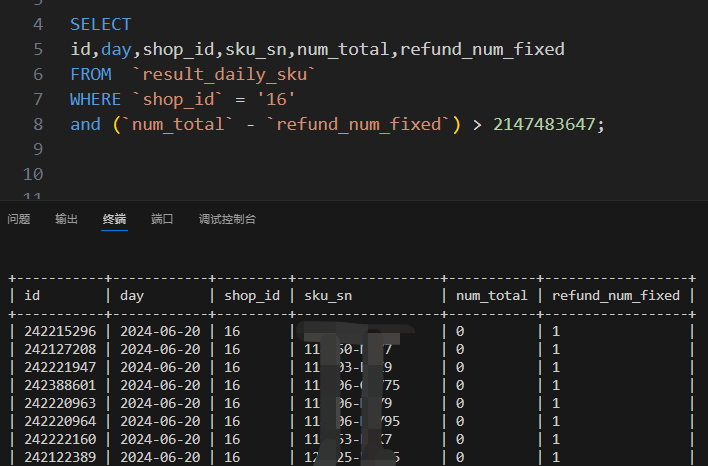
Task: Click the sku_sn column header in terminal output
Action: click(x=328, y=295)
